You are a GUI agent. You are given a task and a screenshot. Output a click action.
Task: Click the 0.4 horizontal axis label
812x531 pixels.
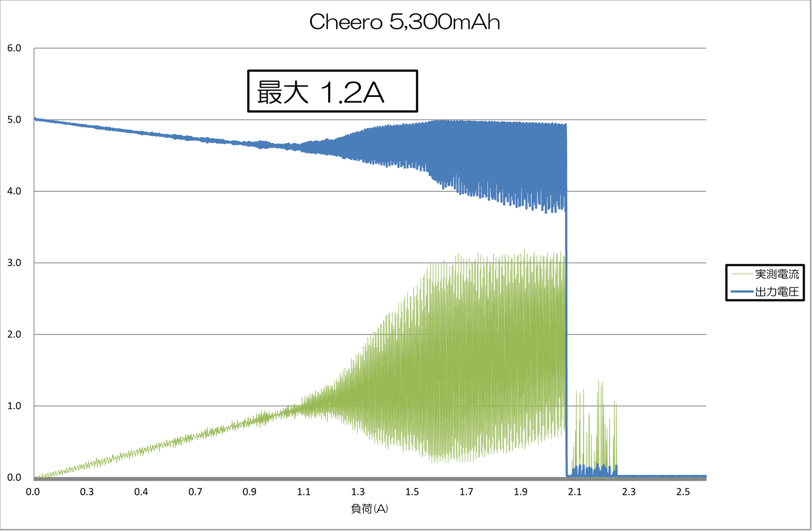pyautogui.click(x=141, y=491)
